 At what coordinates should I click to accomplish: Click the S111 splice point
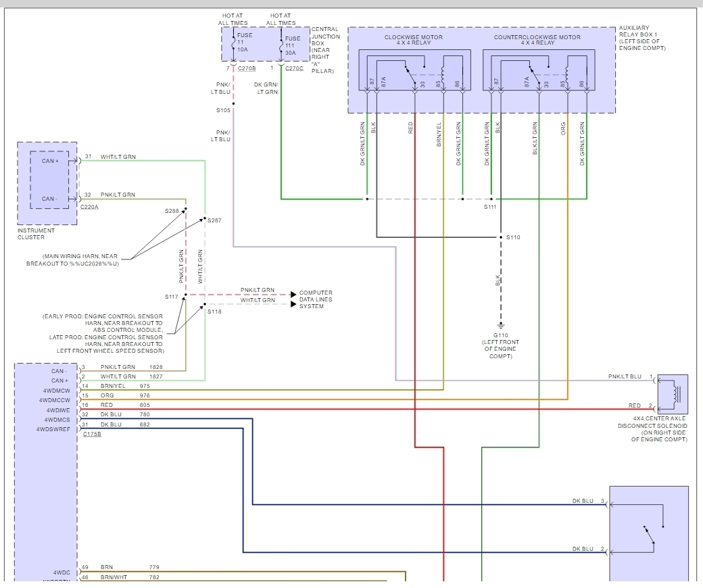pyautogui.click(x=491, y=199)
